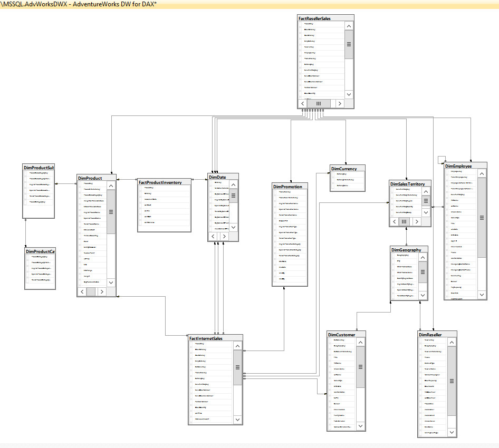
Task: Click the left arrow in DimProduct
Action: (x=82, y=291)
